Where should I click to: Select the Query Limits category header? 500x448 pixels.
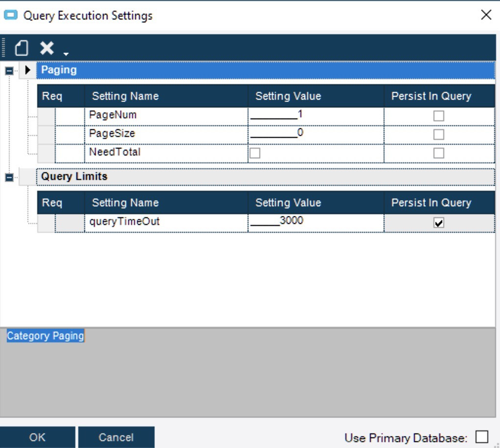[265, 177]
